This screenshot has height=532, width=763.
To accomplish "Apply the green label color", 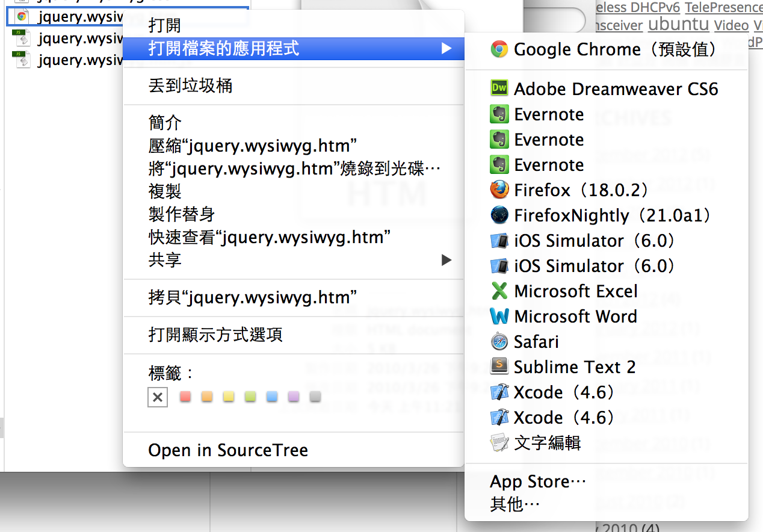I will [250, 397].
